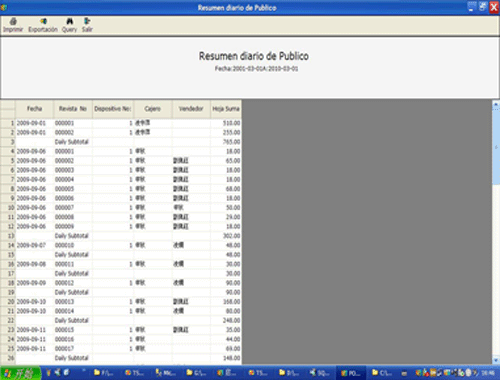Screen dimensions: 500x380
Task: Exit using the Salir icon
Action: 87,25
